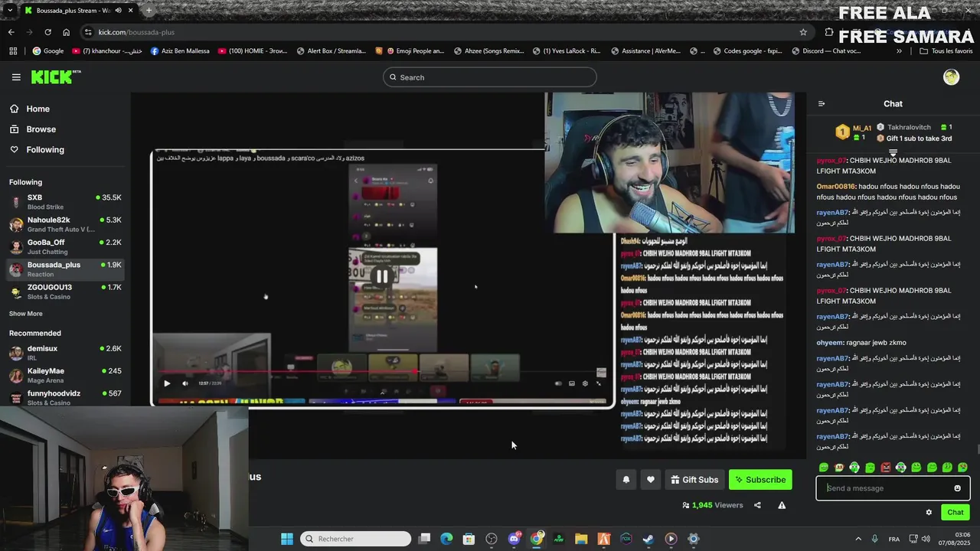Click the green Subscribe button
Viewport: 980px width, 551px height.
(760, 480)
